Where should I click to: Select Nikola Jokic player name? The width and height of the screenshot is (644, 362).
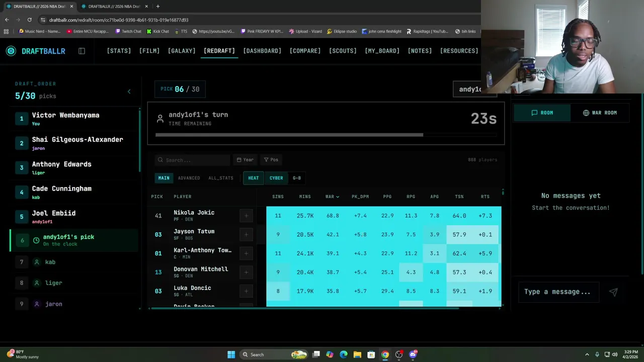194,213
